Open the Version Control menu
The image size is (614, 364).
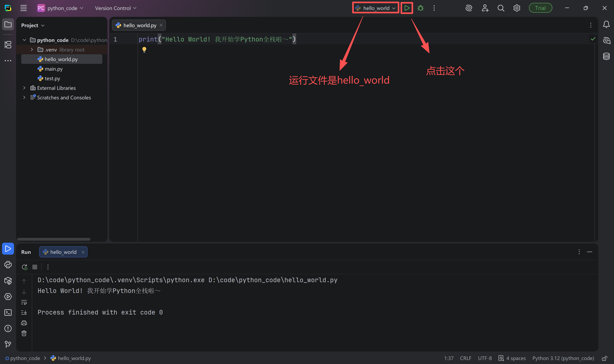(x=116, y=8)
